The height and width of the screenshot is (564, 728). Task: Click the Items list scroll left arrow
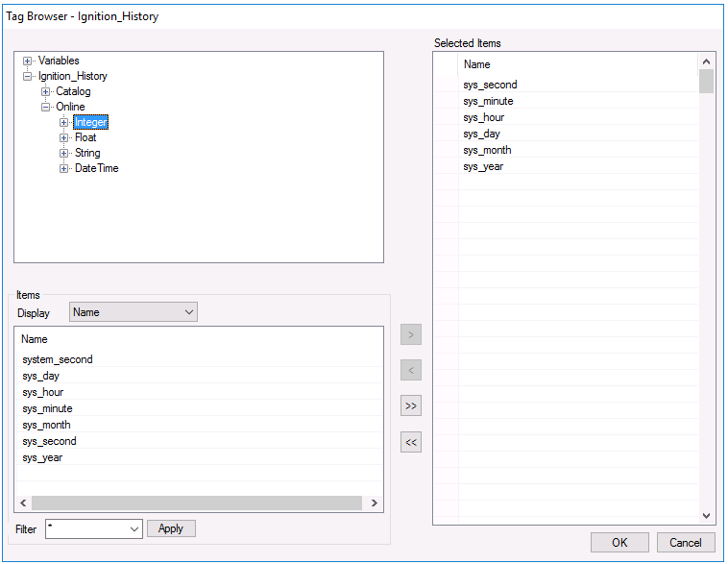pyautogui.click(x=23, y=503)
